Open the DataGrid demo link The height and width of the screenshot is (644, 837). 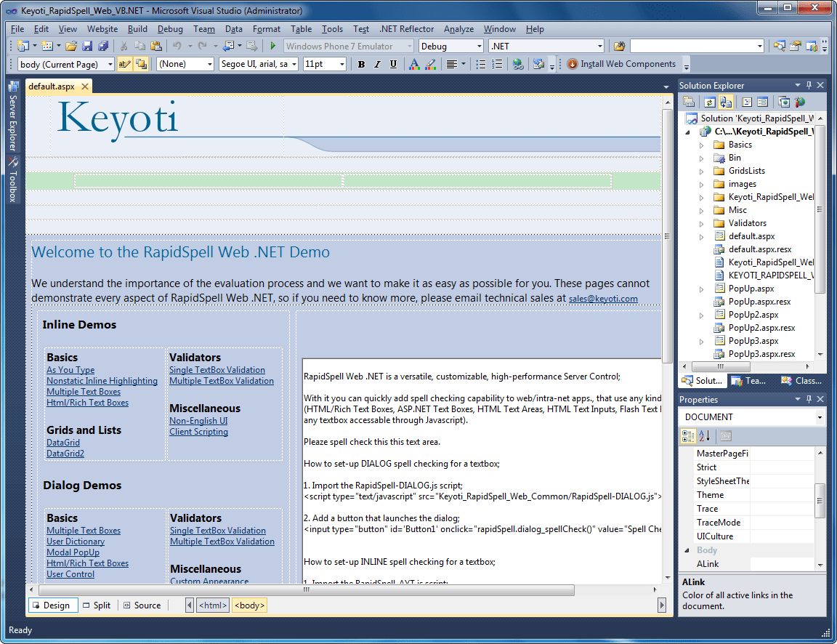tap(62, 442)
